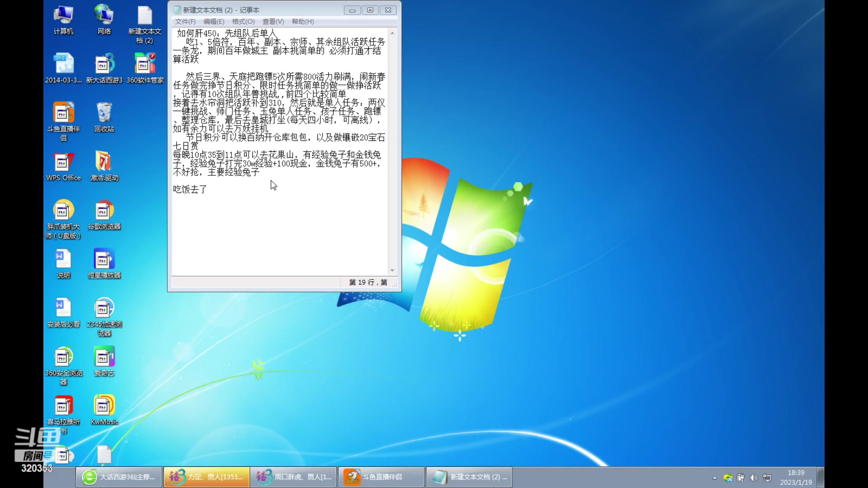Switch to 力定、男人[1351 taskbar game window
The image size is (868, 488).
[207, 477]
